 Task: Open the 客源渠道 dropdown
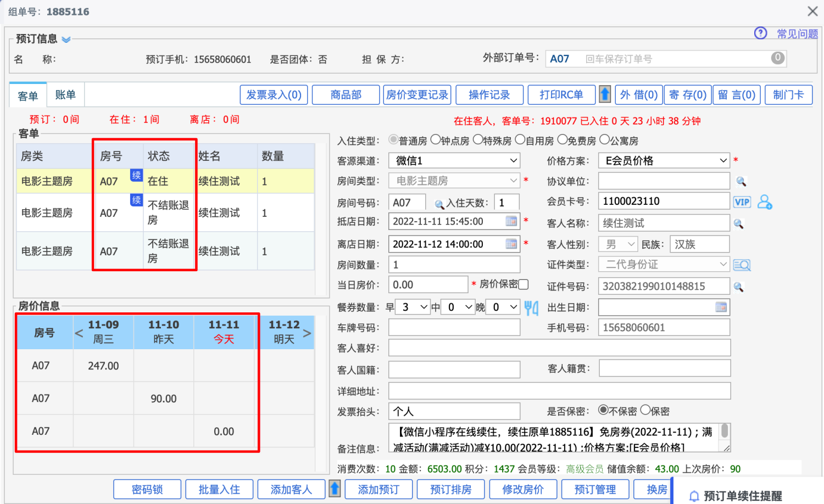pyautogui.click(x=454, y=160)
